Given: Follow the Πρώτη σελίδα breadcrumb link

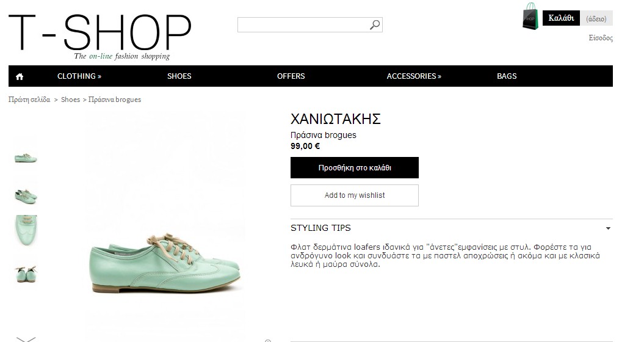Looking at the screenshot, I should coord(29,100).
